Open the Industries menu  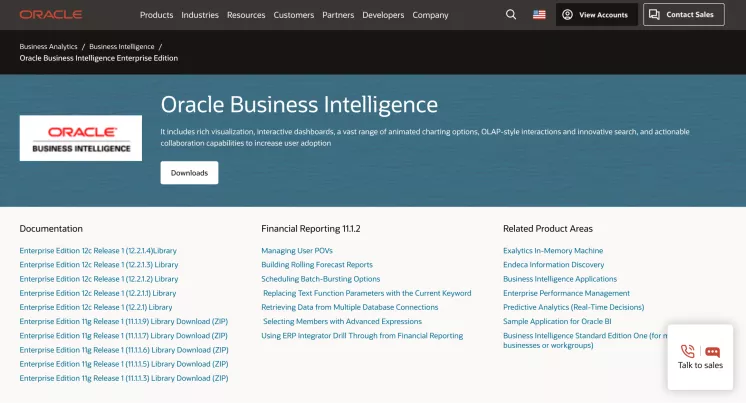coord(200,15)
